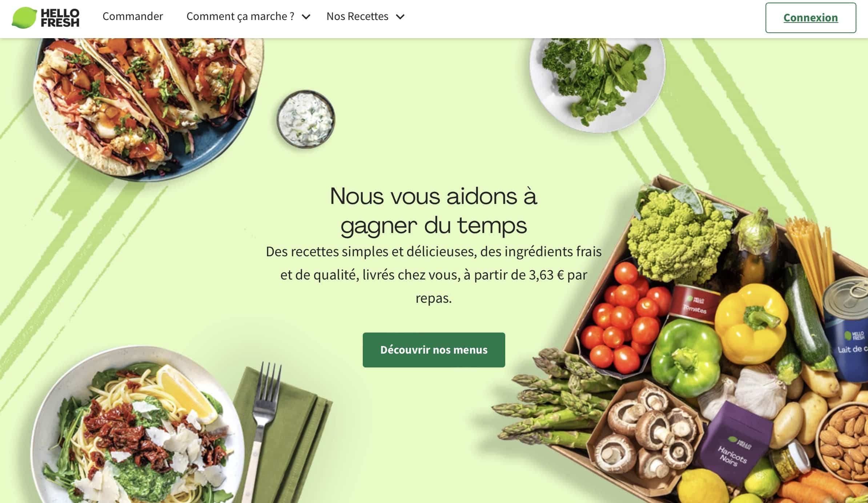This screenshot has width=868, height=503.
Task: Click the small bowl of white sauce
Action: coord(306,119)
